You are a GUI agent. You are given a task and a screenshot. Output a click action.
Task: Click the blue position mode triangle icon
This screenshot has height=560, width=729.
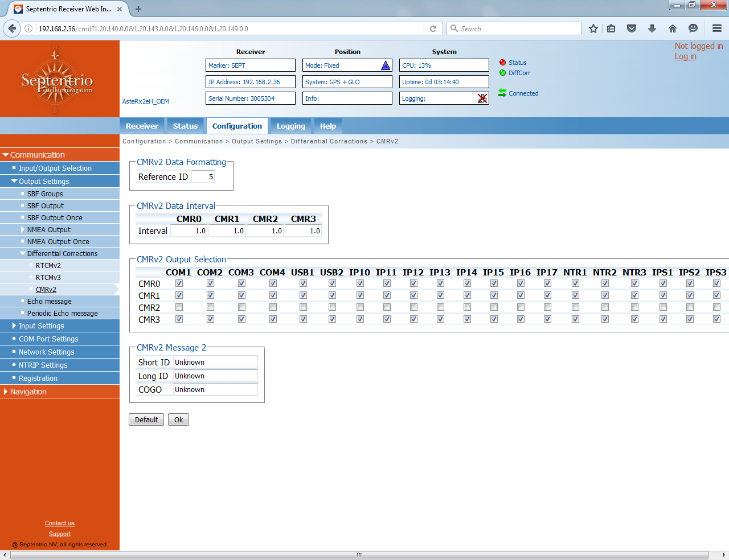click(386, 65)
